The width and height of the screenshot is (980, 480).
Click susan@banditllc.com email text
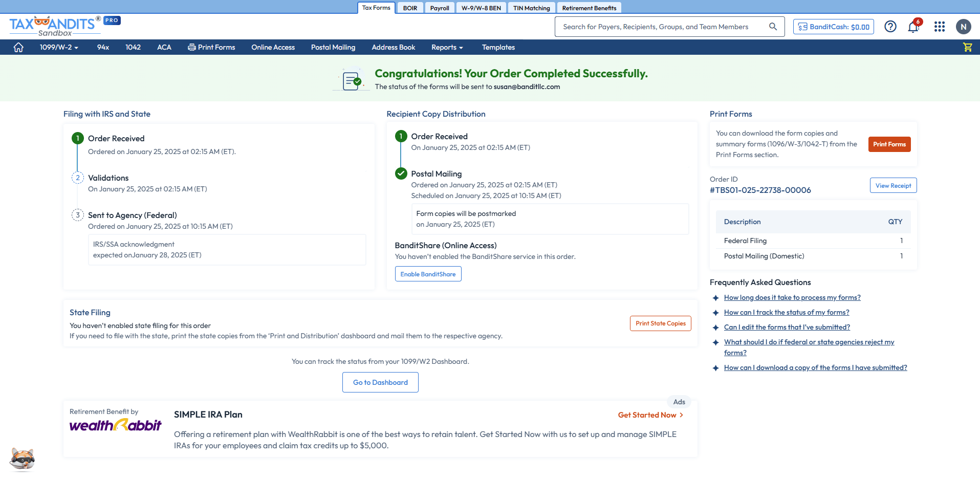(527, 86)
